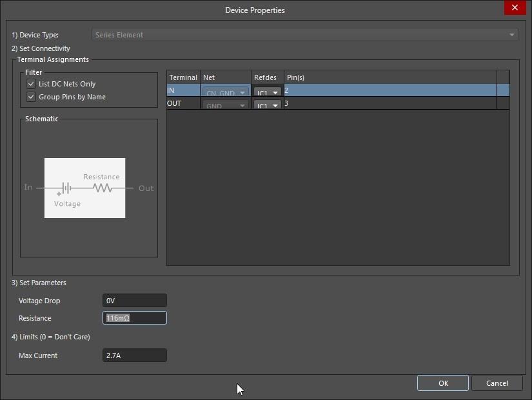Click the Device Properties title bar
Viewport: 532px width, 400px height.
pos(255,10)
